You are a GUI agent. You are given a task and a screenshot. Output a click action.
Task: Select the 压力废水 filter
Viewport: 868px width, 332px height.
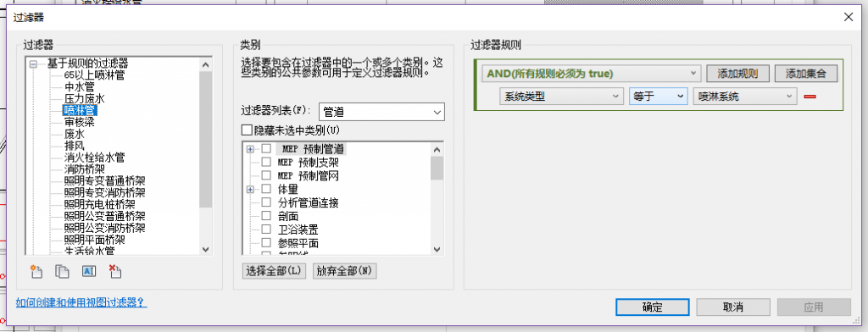[85, 98]
